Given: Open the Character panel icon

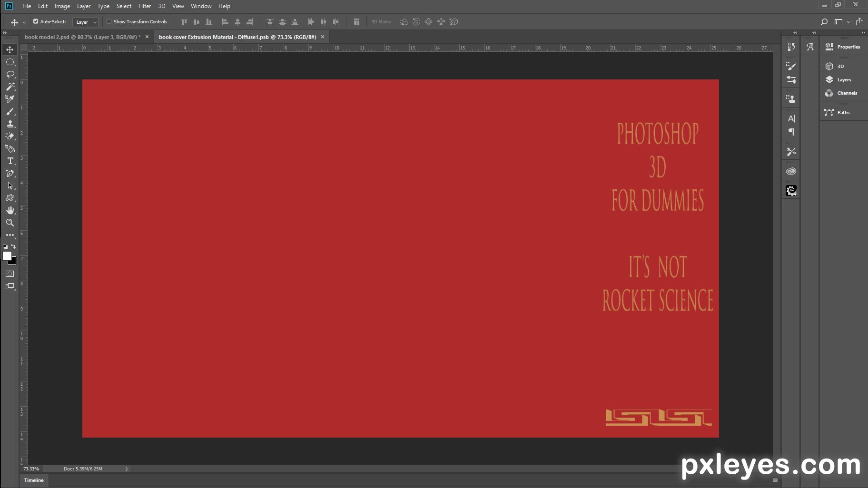Looking at the screenshot, I should click(x=791, y=118).
